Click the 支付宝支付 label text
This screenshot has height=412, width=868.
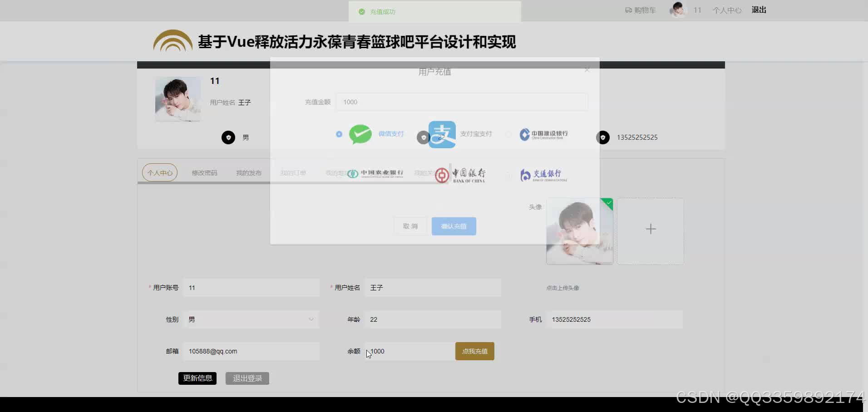[476, 134]
